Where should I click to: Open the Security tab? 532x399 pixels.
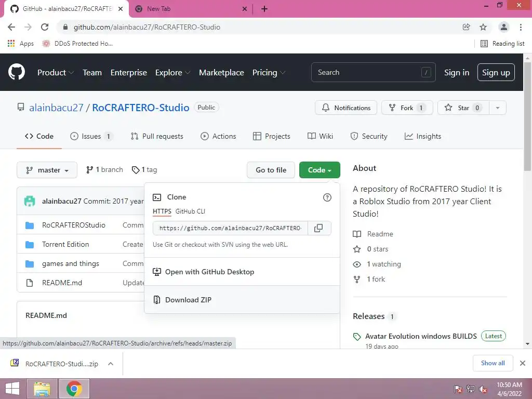coord(369,137)
